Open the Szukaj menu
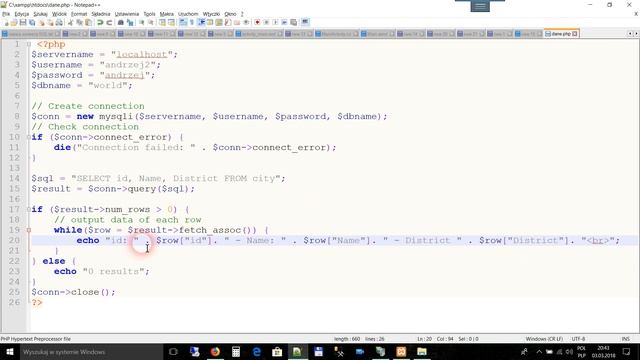This screenshot has height=360, width=640. (40, 14)
